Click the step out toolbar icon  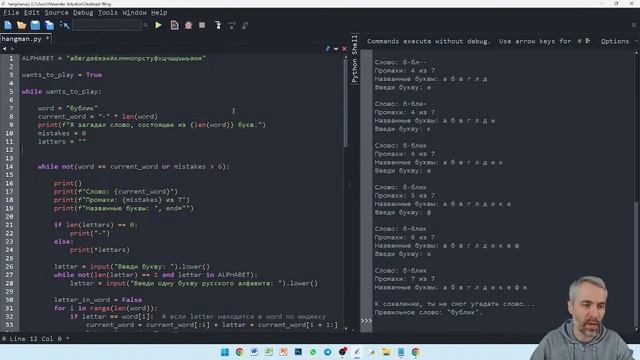point(245,25)
